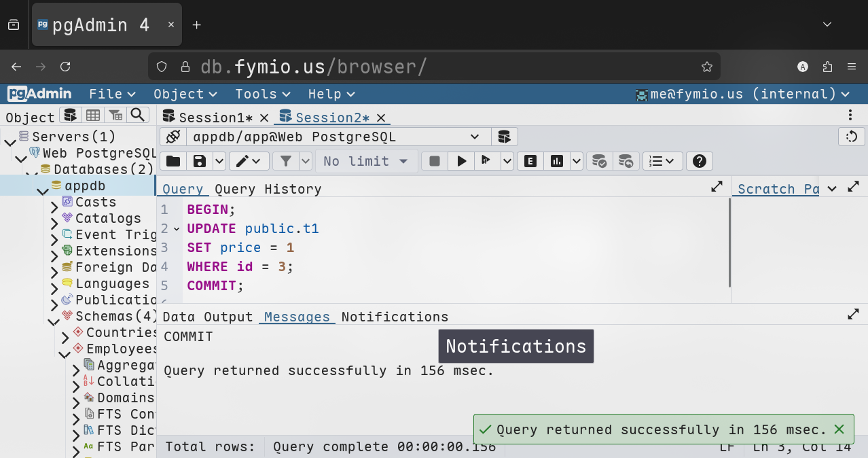Collapse the Schemas(4) tree node
The height and width of the screenshot is (458, 868).
pos(53,317)
